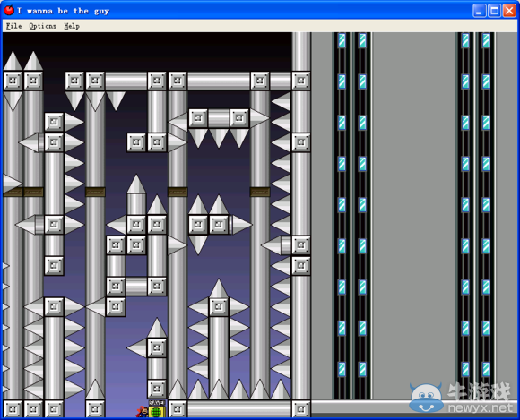Open the Help menu
The width and height of the screenshot is (520, 420).
click(72, 26)
